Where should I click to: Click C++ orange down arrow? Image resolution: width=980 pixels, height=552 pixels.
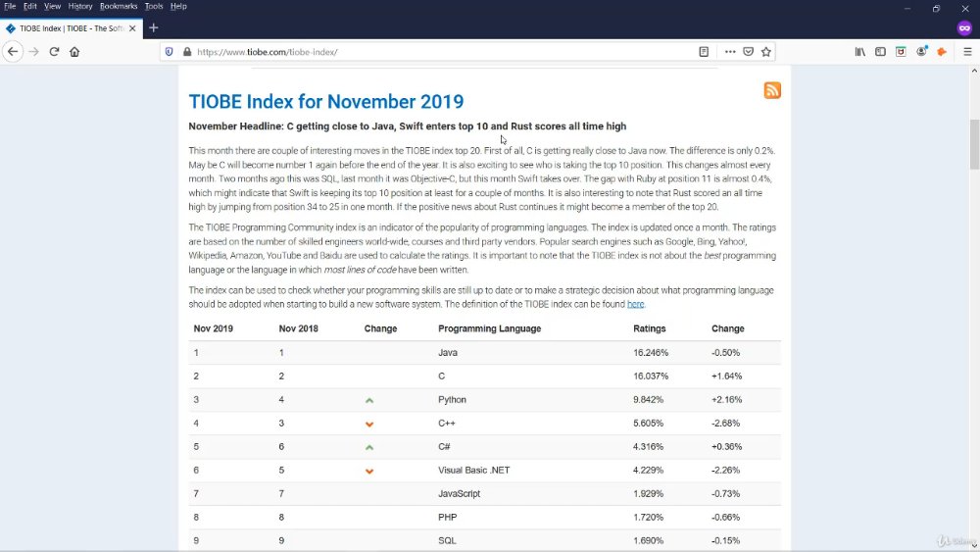click(x=369, y=424)
